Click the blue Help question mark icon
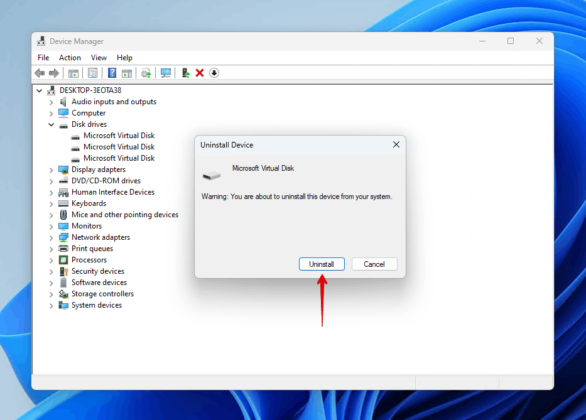Image resolution: width=586 pixels, height=420 pixels. [x=112, y=73]
